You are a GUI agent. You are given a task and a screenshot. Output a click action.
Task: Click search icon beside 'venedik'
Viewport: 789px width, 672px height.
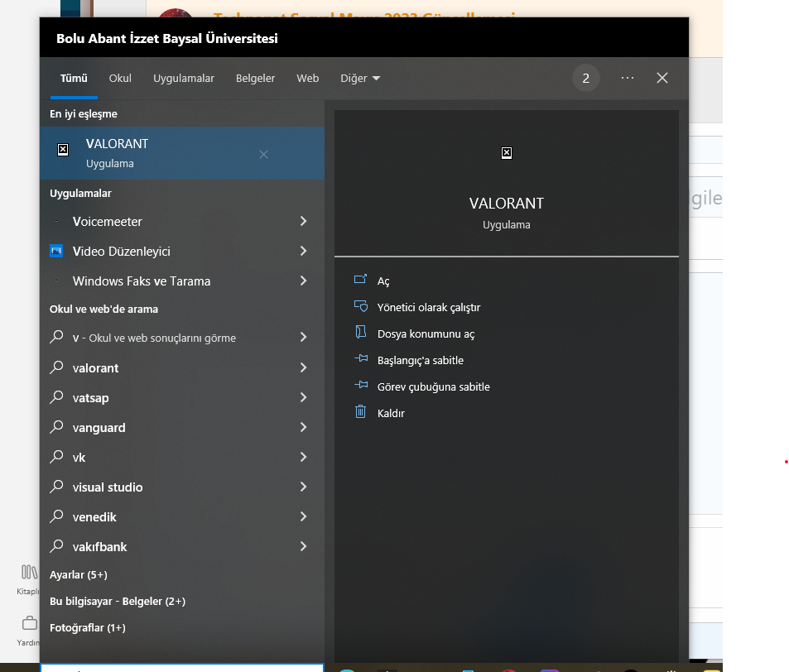click(56, 516)
